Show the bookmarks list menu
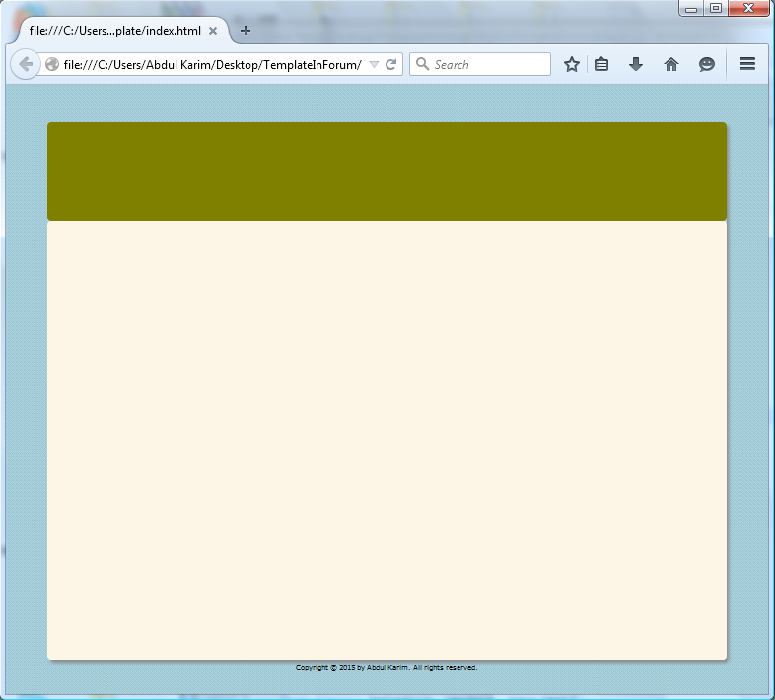775x700 pixels. pos(601,64)
